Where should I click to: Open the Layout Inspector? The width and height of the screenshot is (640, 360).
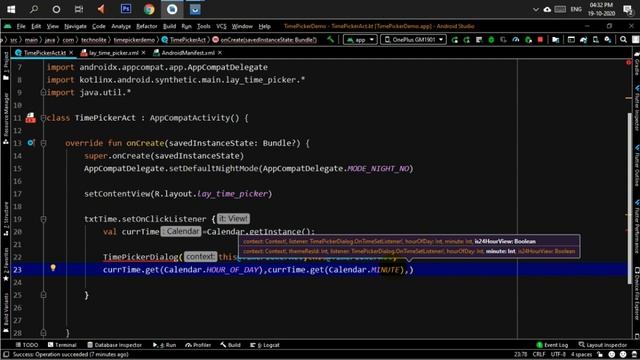click(x=602, y=345)
